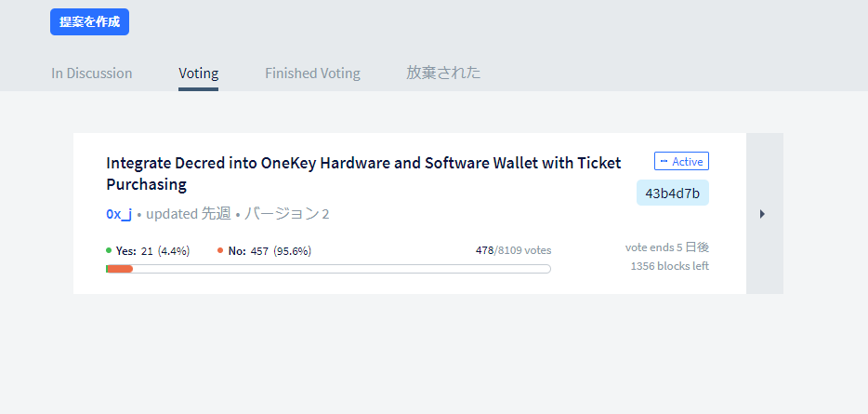Click the green Yes legend dot

[x=110, y=250]
